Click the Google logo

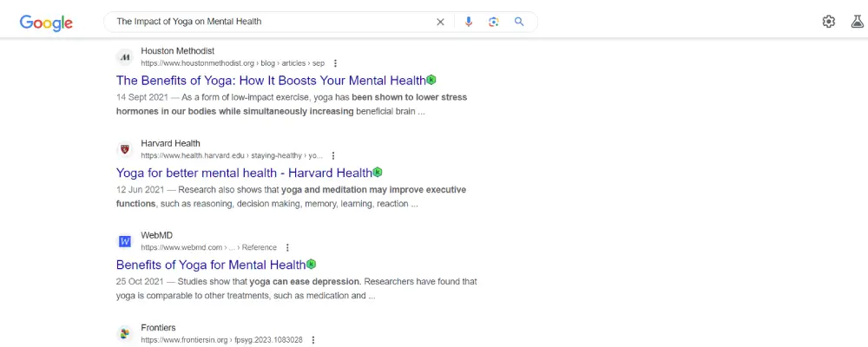click(x=46, y=23)
